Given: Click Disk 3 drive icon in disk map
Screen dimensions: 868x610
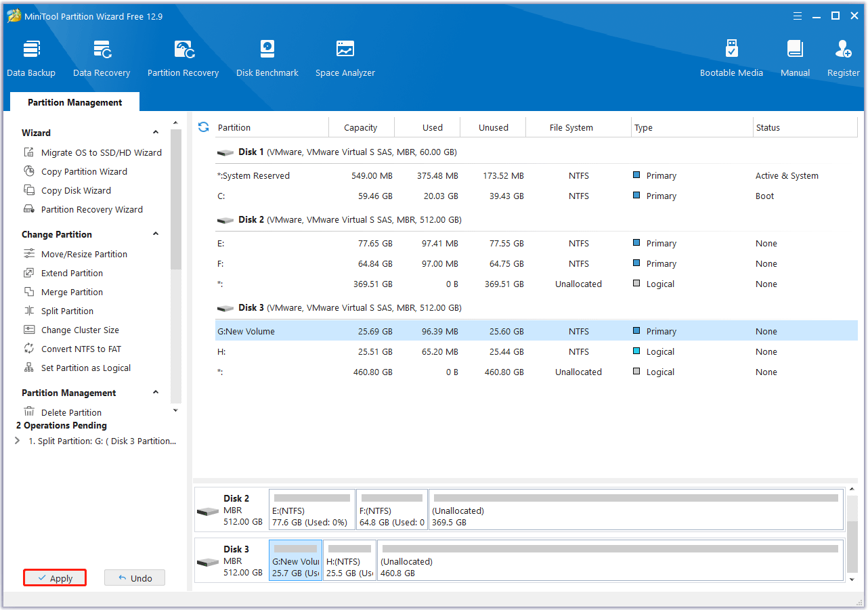Looking at the screenshot, I should 208,563.
